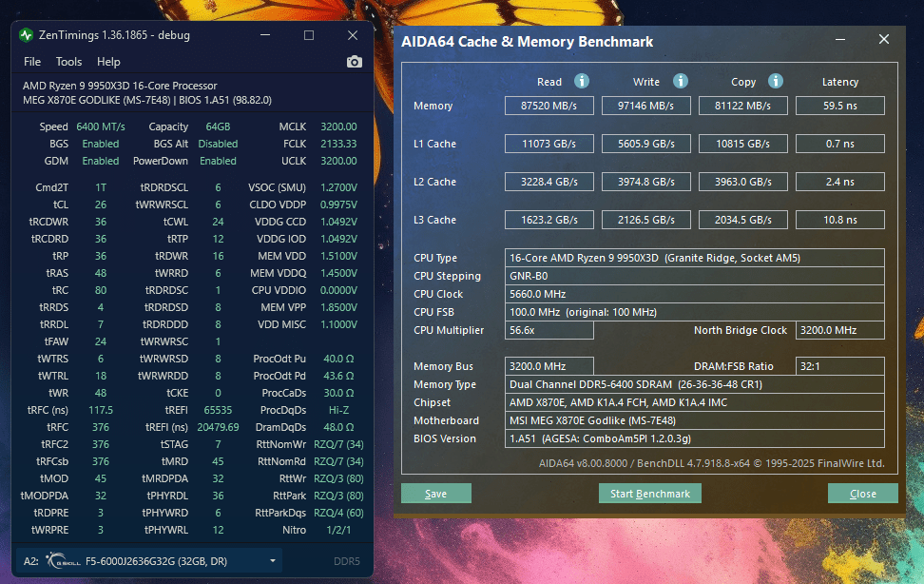
Task: Click L2 Cache Latency value 2.4 ns
Action: pyautogui.click(x=839, y=182)
